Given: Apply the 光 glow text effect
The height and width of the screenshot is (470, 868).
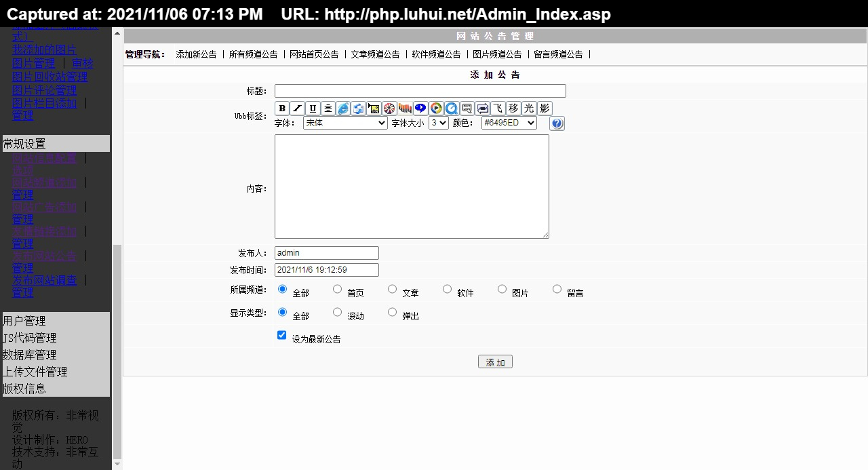Looking at the screenshot, I should click(529, 109).
